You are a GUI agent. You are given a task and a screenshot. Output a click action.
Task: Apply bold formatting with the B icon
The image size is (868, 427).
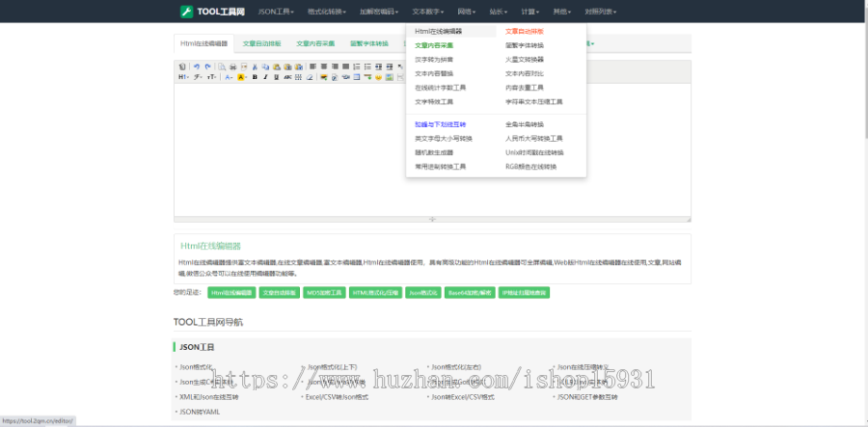pos(255,77)
